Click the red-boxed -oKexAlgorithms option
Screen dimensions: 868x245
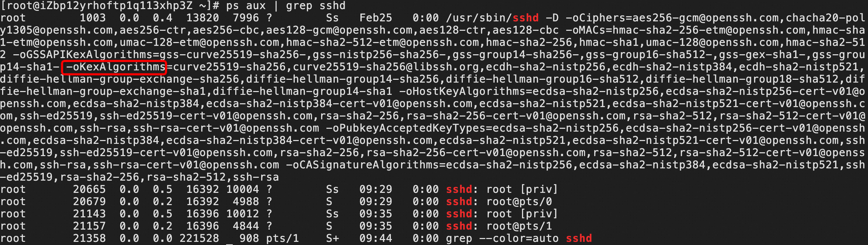point(114,67)
